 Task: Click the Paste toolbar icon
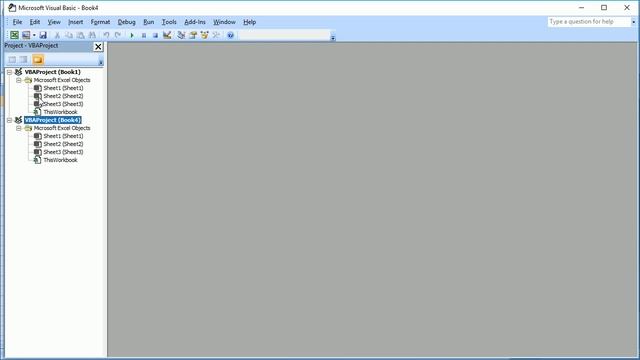click(80, 36)
